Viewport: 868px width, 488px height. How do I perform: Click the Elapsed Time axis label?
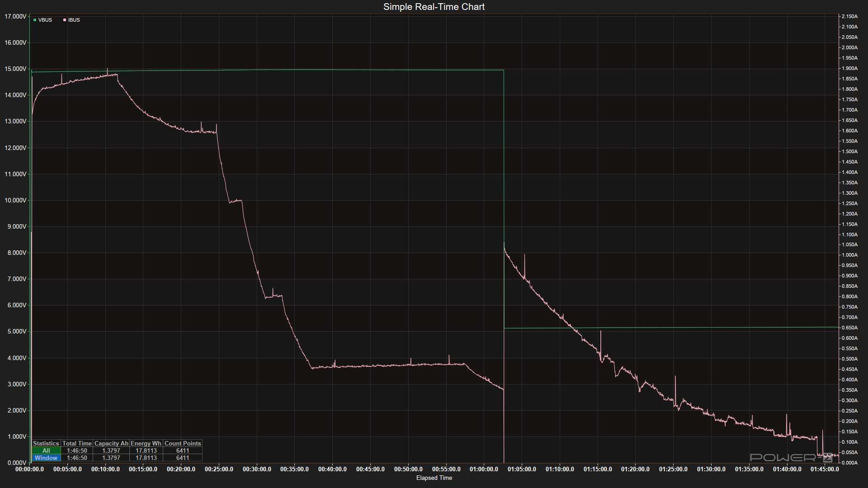click(434, 478)
